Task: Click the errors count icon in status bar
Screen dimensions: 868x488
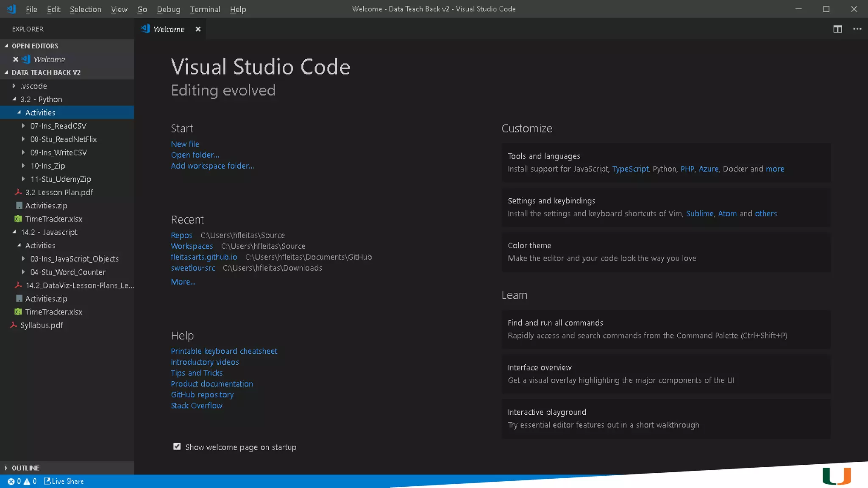Action: click(11, 481)
